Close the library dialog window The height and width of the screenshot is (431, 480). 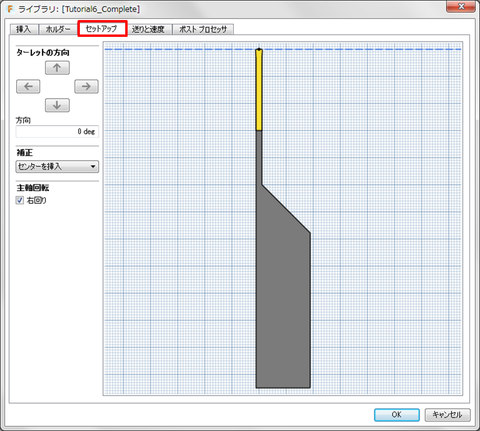pyautogui.click(x=461, y=6)
